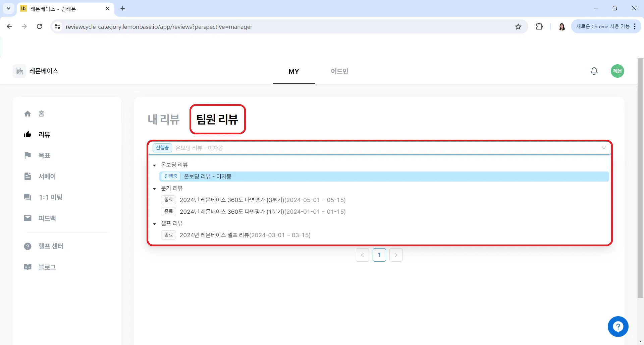
Task: Click 새로운 Chrome 사용 가능 update button
Action: (606, 26)
